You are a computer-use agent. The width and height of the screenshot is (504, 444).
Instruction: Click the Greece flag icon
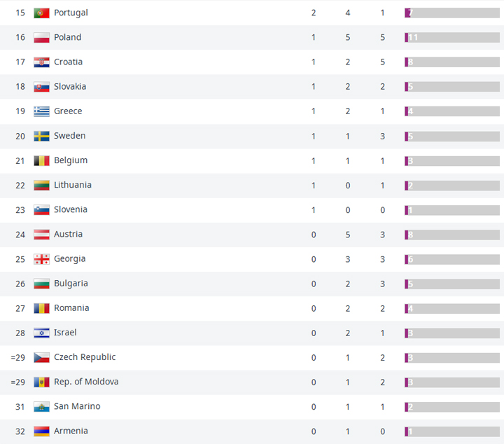pos(41,111)
